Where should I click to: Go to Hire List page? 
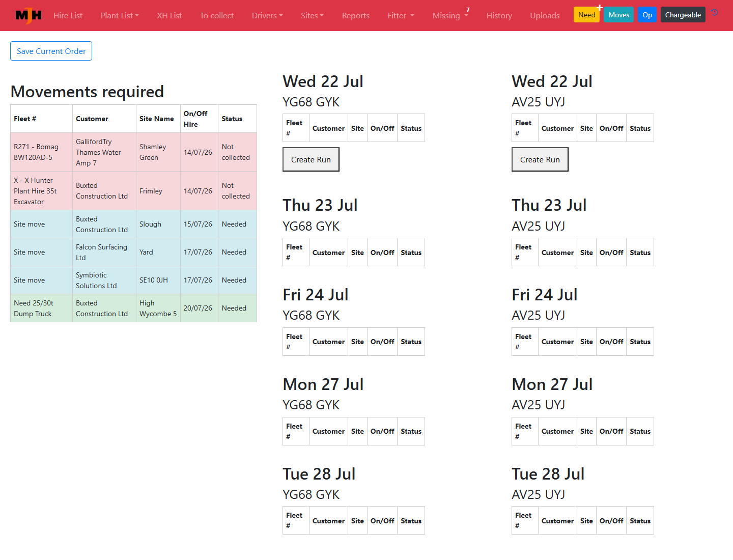pyautogui.click(x=68, y=15)
